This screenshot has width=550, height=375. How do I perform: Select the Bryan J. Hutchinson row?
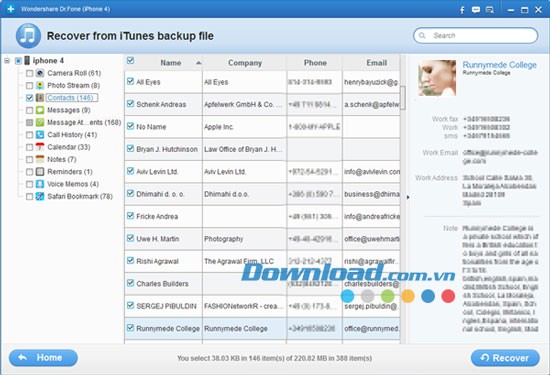[262, 149]
